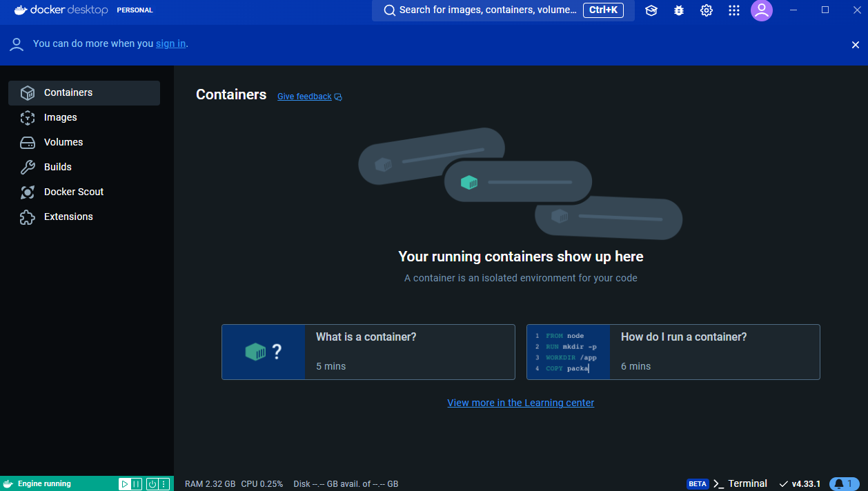Screen dimensions: 868x491
Task: Open View more in the Learning center
Action: (520, 403)
